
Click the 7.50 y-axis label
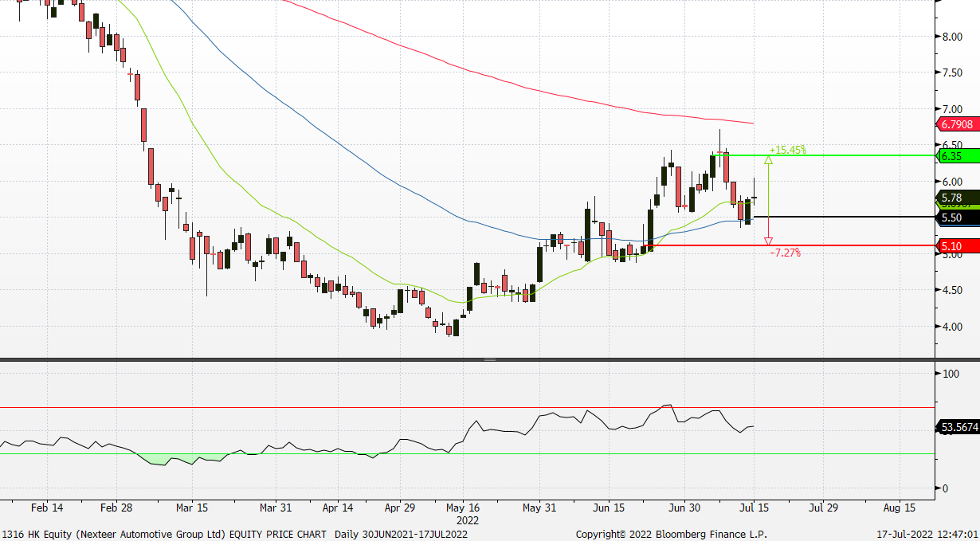click(x=953, y=73)
